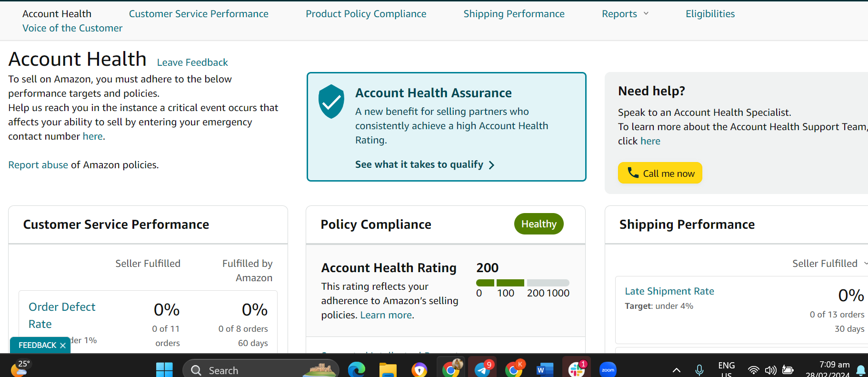
Task: Open Zoom from the taskbar
Action: coord(608,370)
